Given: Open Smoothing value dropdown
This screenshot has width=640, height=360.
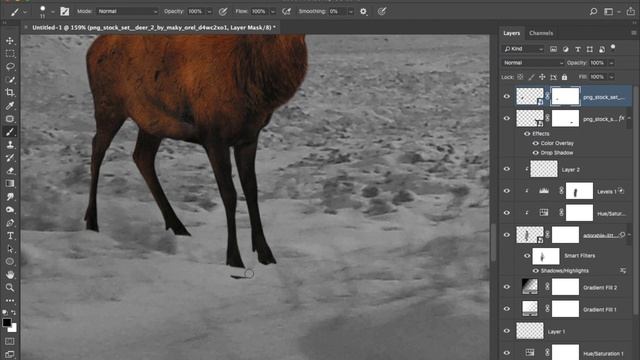Looking at the screenshot, I should [x=351, y=11].
